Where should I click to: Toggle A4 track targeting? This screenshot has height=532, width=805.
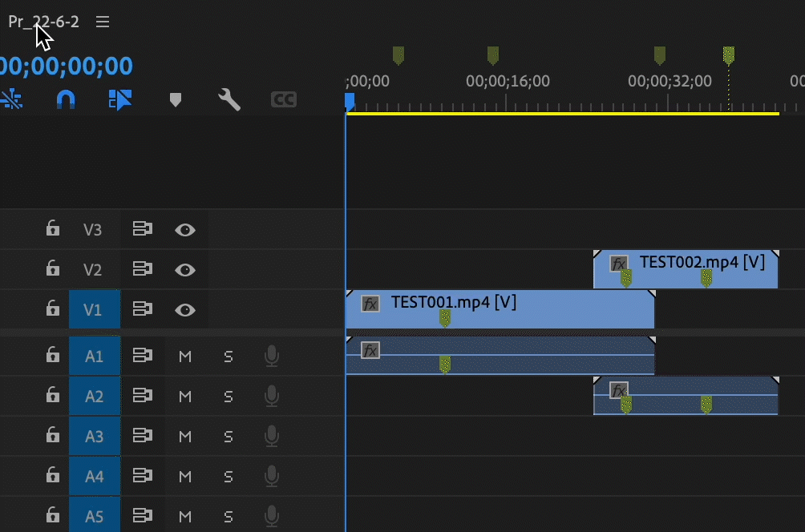95,476
